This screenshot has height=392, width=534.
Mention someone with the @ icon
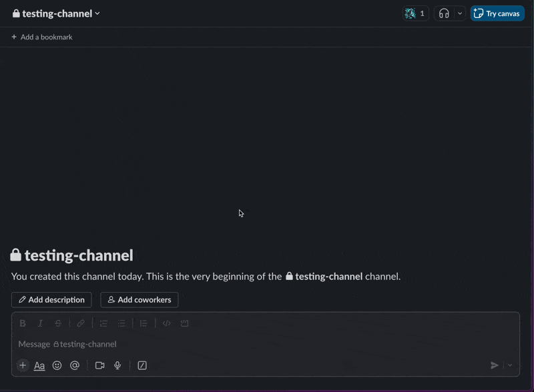75,365
